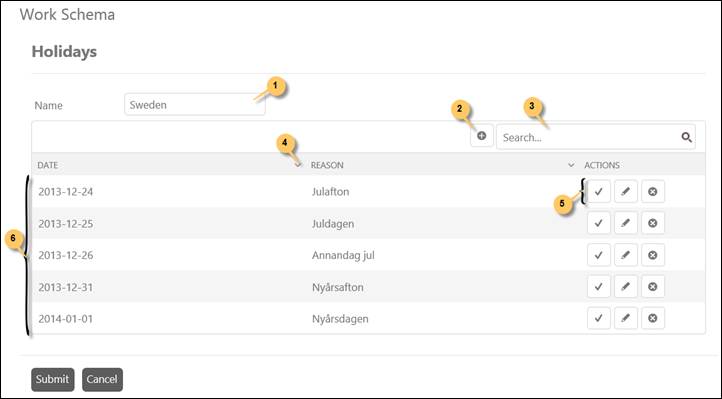
Task: Submit the holidays form
Action: tap(52, 379)
